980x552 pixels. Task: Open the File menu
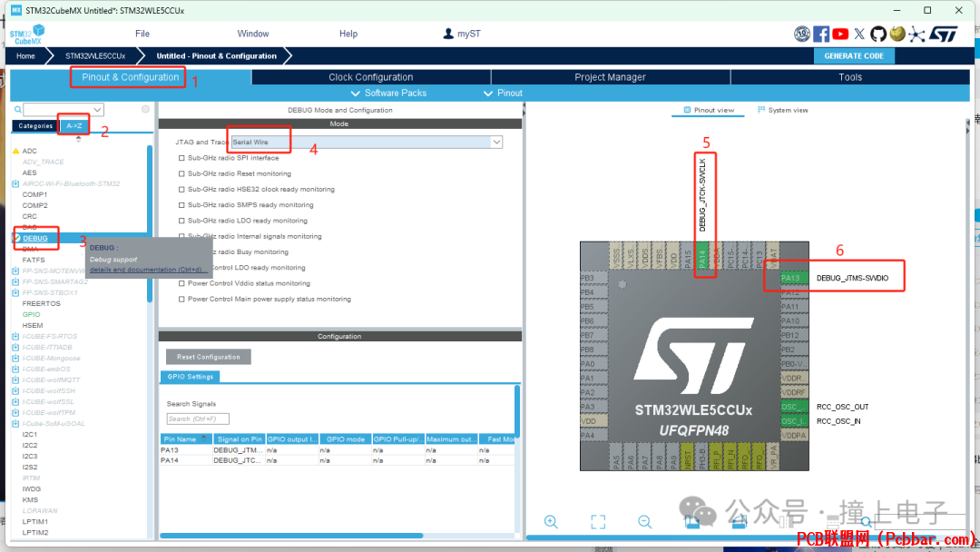(142, 34)
